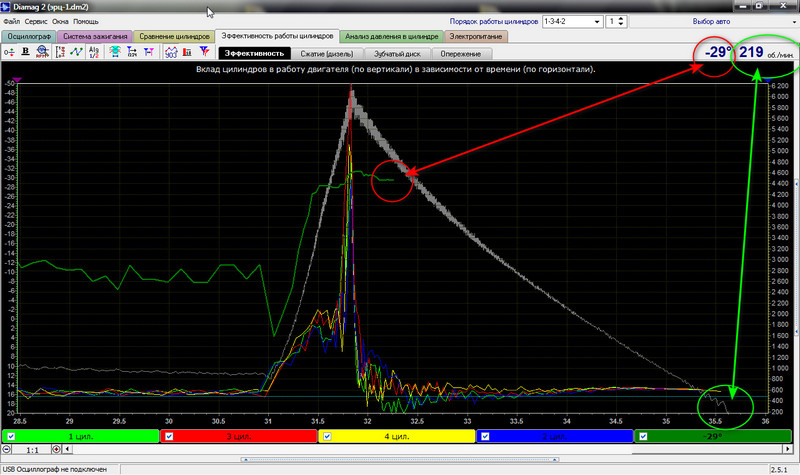800x475 pixels.
Task: Click the underlined "B" toolbar icon
Action: [26, 52]
